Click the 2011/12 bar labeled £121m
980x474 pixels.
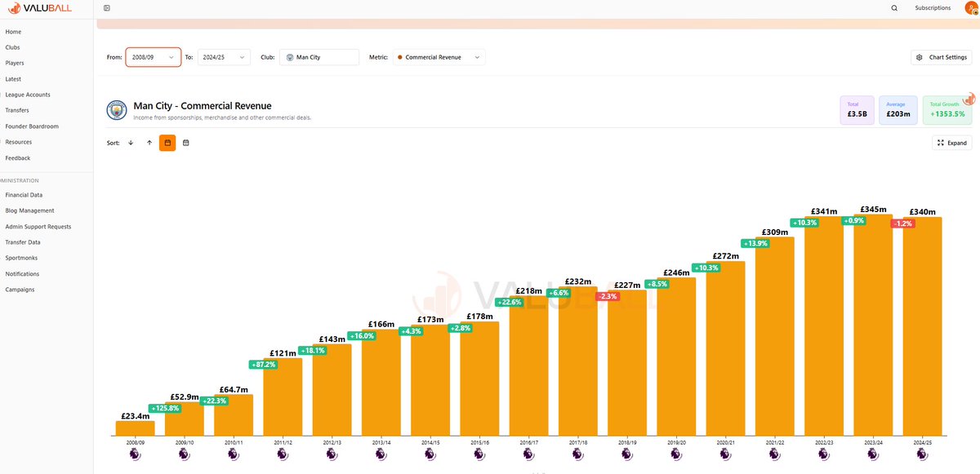click(283, 396)
